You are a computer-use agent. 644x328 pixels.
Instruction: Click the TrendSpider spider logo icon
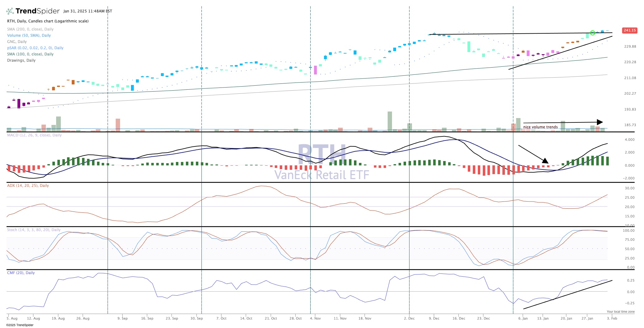tap(10, 11)
